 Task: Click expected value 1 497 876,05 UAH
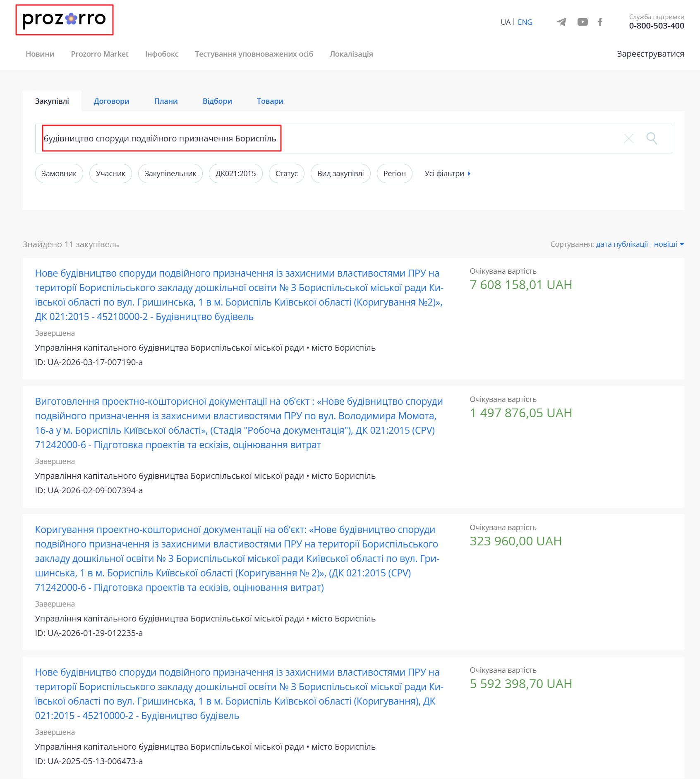(521, 413)
